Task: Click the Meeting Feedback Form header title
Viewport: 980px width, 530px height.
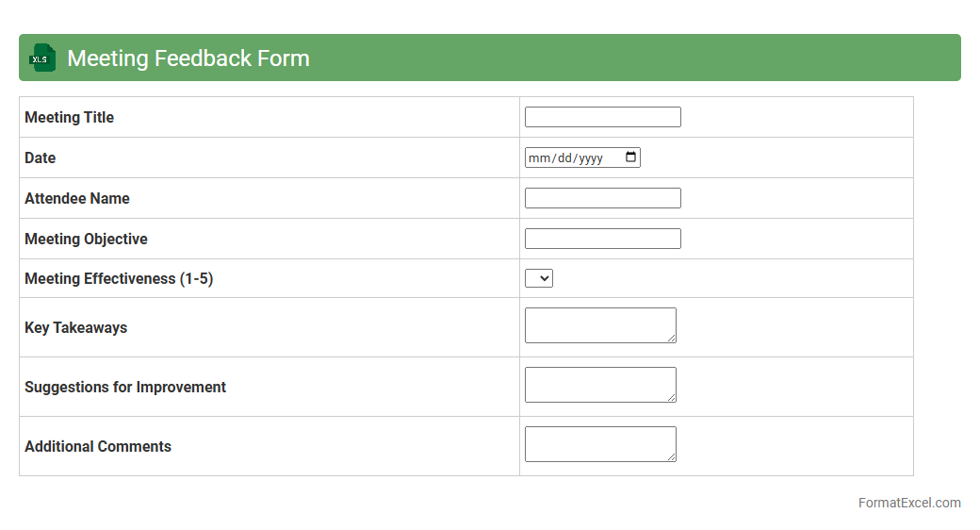Action: pyautogui.click(x=188, y=58)
